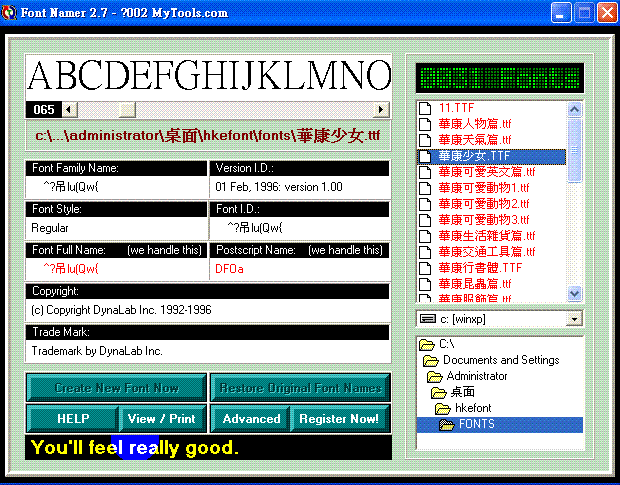Click the file icon beside 華康可愛動物1.ttf
The image size is (620, 485).
[425, 188]
